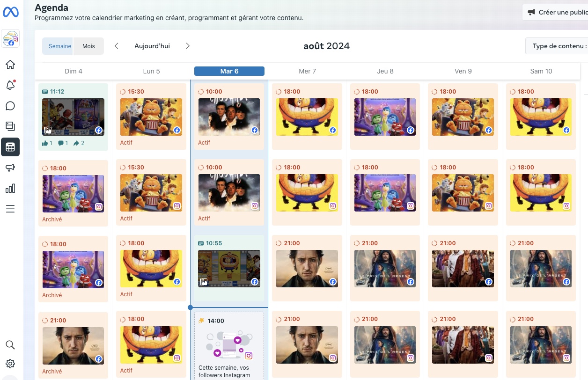Open Mer 7 21:00 Instagram post
The width and height of the screenshot is (588, 380).
[307, 344]
